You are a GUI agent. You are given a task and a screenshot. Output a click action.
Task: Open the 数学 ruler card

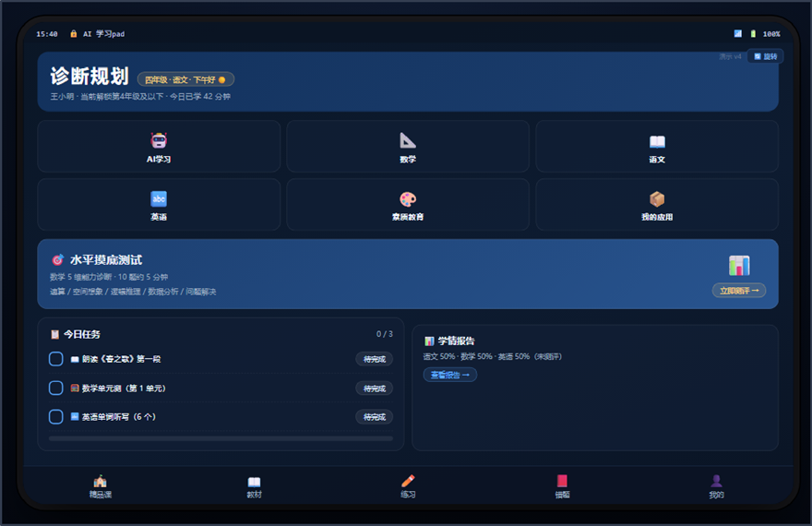click(408, 147)
